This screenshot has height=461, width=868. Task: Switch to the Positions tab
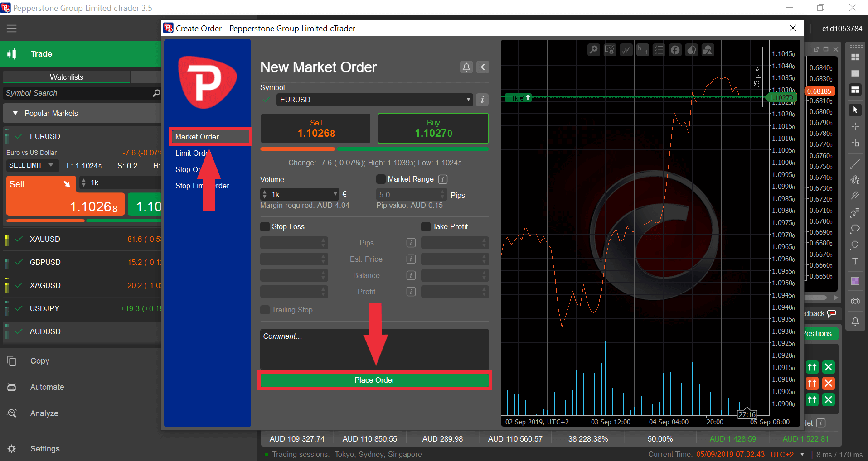click(821, 333)
